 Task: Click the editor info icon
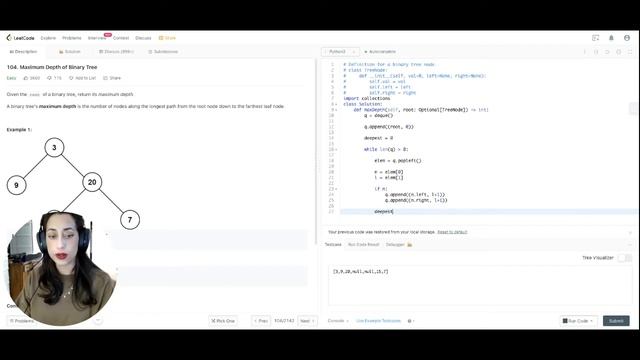584,52
